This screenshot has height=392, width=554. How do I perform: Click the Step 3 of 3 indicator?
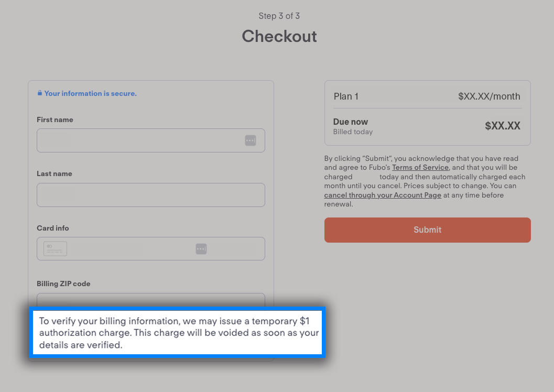click(x=279, y=16)
